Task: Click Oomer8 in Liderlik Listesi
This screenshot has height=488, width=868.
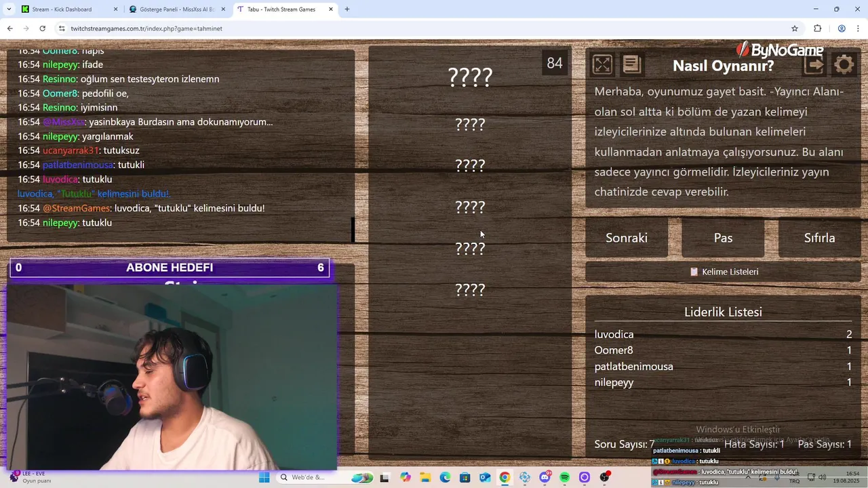Action: point(614,350)
